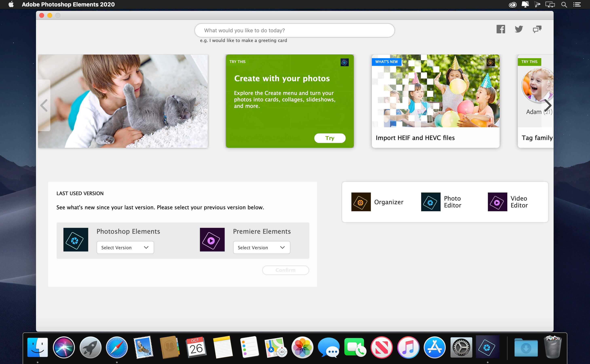Open the Organizer workspace
Viewport: 590px width, 364px height.
tap(377, 202)
